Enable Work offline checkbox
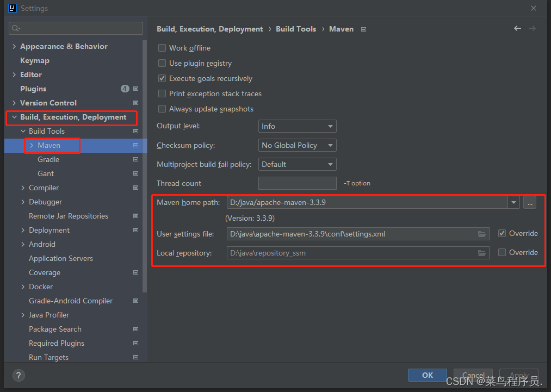 pyautogui.click(x=162, y=48)
